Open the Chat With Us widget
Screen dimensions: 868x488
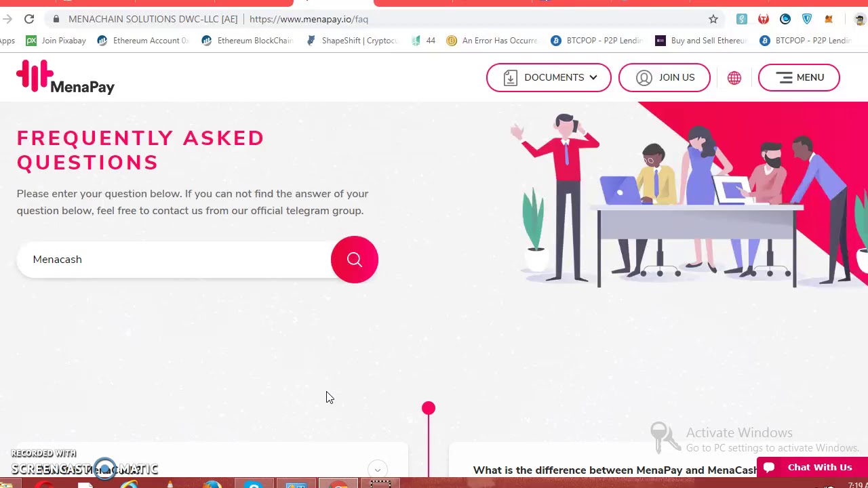click(812, 467)
